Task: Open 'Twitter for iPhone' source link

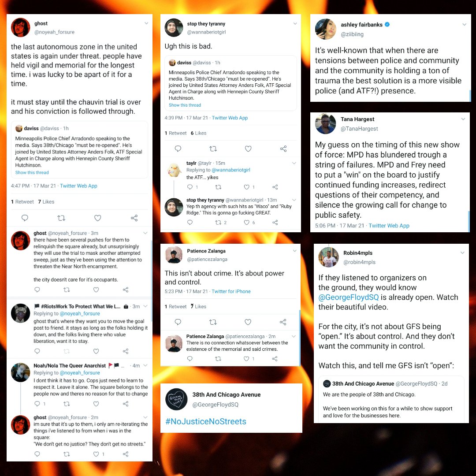Action: click(231, 291)
